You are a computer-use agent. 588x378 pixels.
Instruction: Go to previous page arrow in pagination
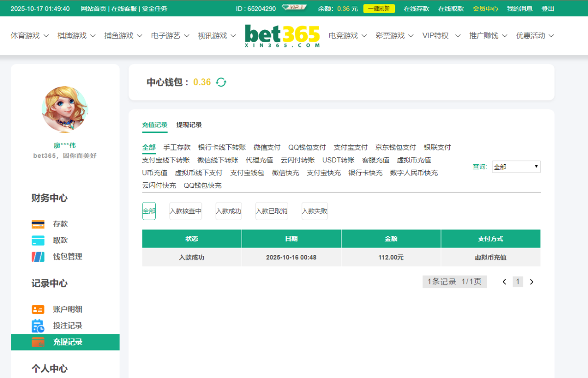504,282
